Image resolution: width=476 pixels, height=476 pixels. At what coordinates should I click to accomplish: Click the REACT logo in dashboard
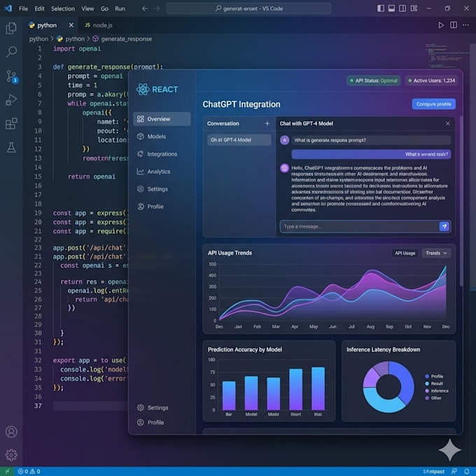[x=157, y=90]
